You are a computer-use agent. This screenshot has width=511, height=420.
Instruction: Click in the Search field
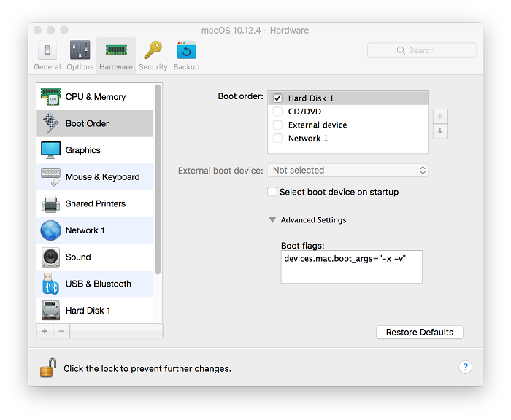coord(422,50)
